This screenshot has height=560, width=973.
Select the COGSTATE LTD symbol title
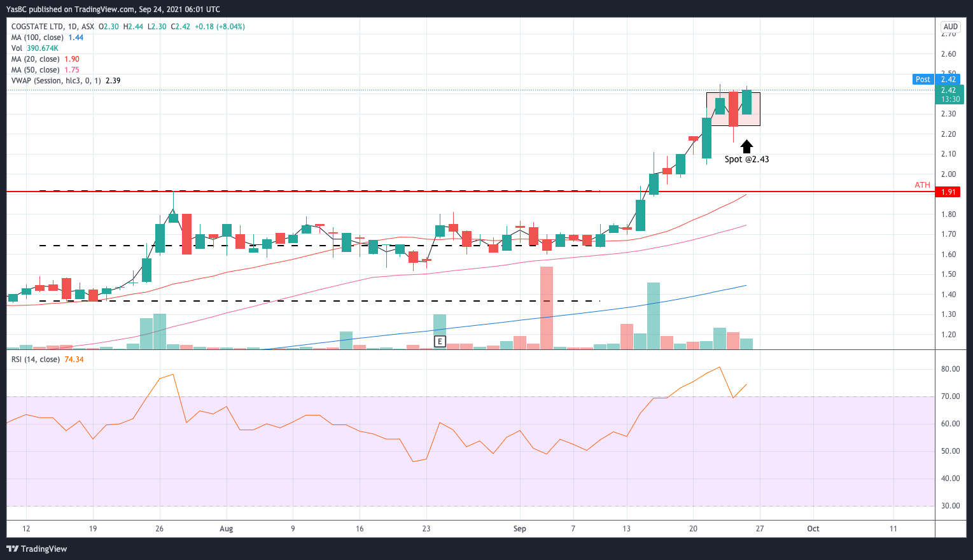click(38, 27)
